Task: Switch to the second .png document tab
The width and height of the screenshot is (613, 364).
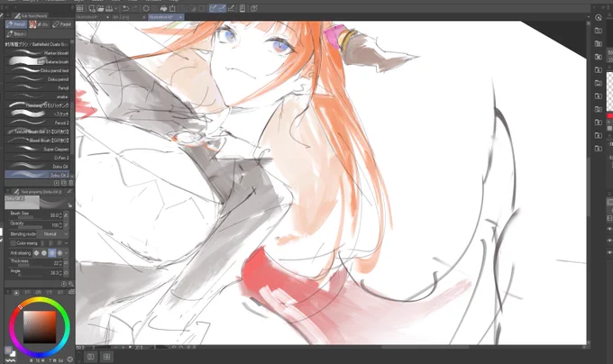Action: pos(126,17)
